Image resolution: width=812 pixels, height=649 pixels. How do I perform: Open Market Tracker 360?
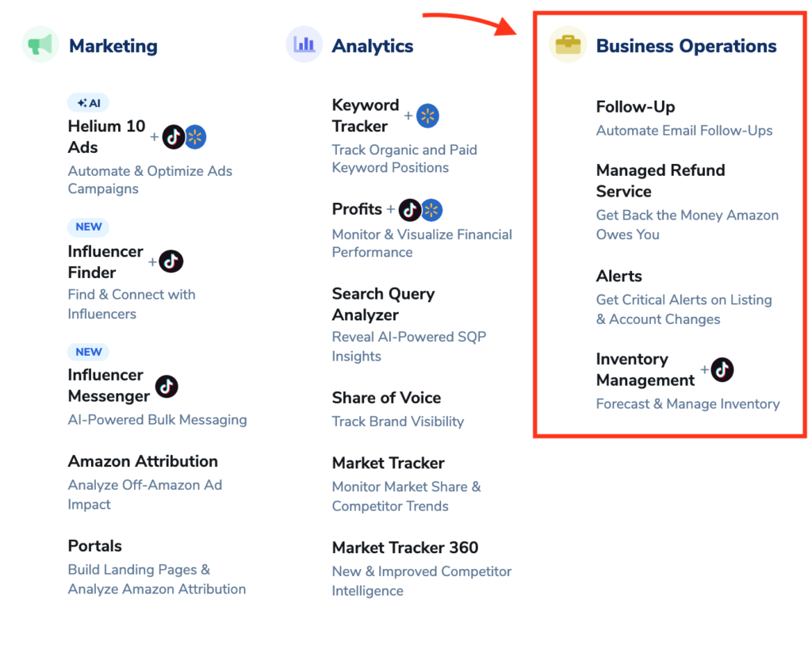click(x=405, y=548)
